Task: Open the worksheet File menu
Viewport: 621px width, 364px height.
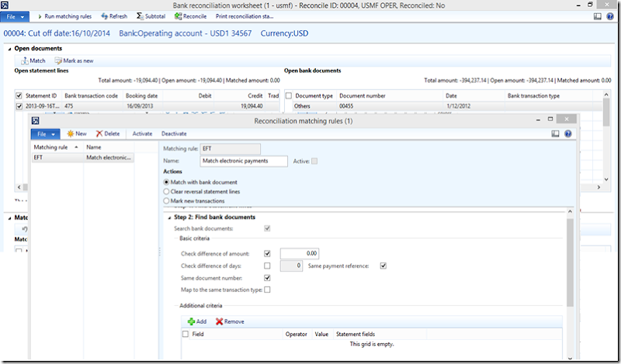Action: [x=15, y=16]
